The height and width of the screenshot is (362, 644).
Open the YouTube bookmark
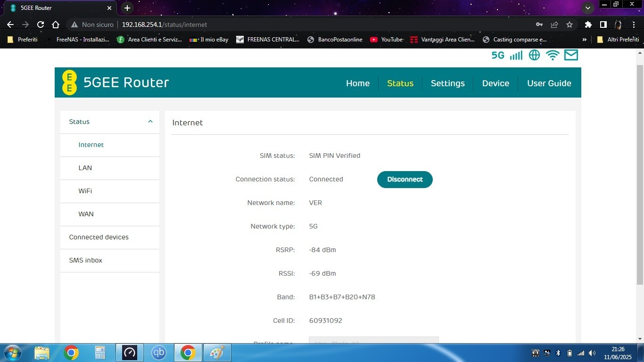click(x=386, y=40)
